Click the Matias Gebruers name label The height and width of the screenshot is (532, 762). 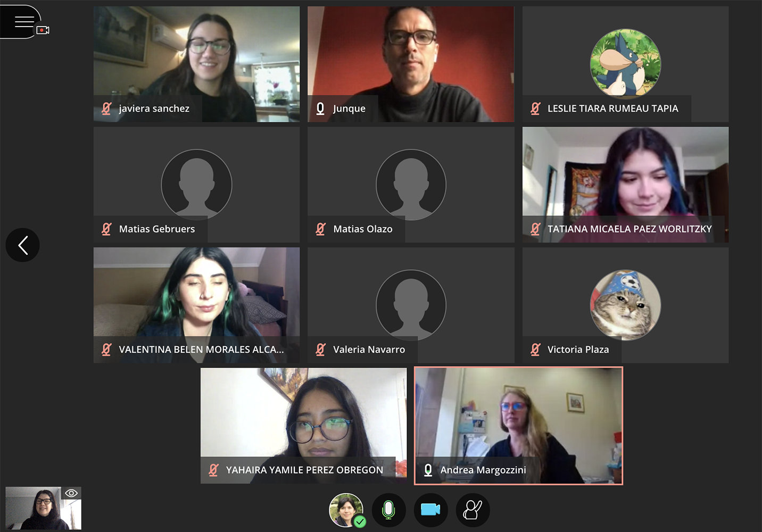[x=157, y=229]
